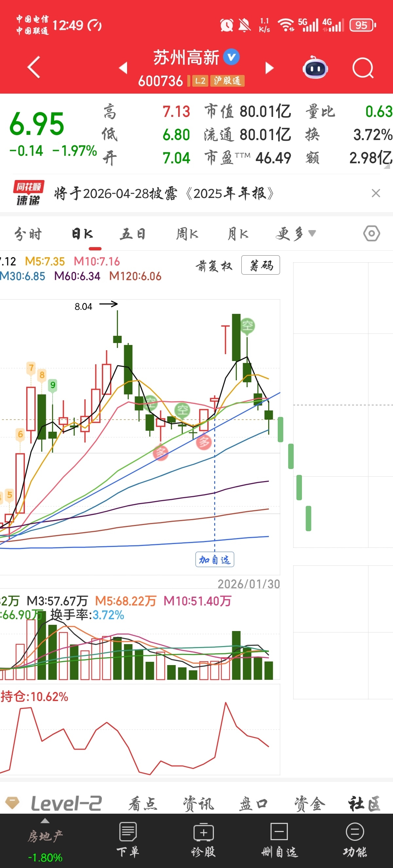Tap the 持仓:10.62% indicator label
Viewport: 393px width, 868px height.
(x=34, y=697)
